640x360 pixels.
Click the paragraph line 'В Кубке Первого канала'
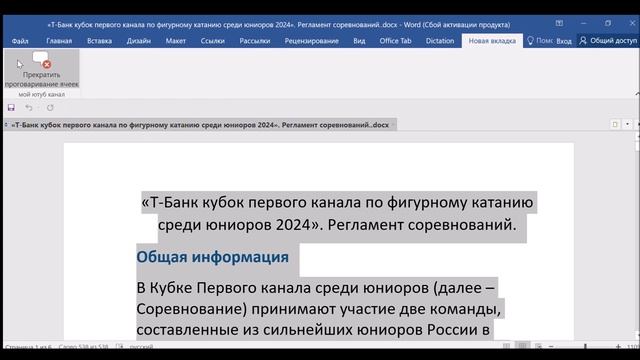(316, 288)
